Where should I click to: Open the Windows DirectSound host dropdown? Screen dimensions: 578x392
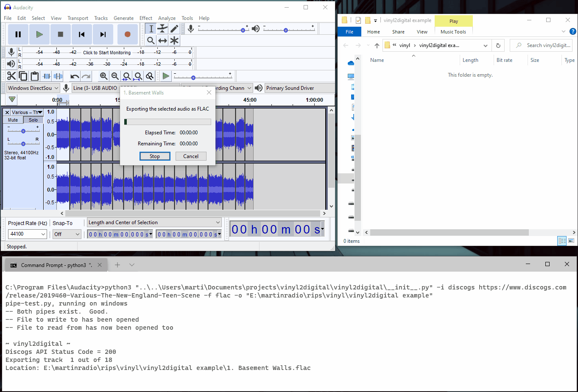(33, 88)
